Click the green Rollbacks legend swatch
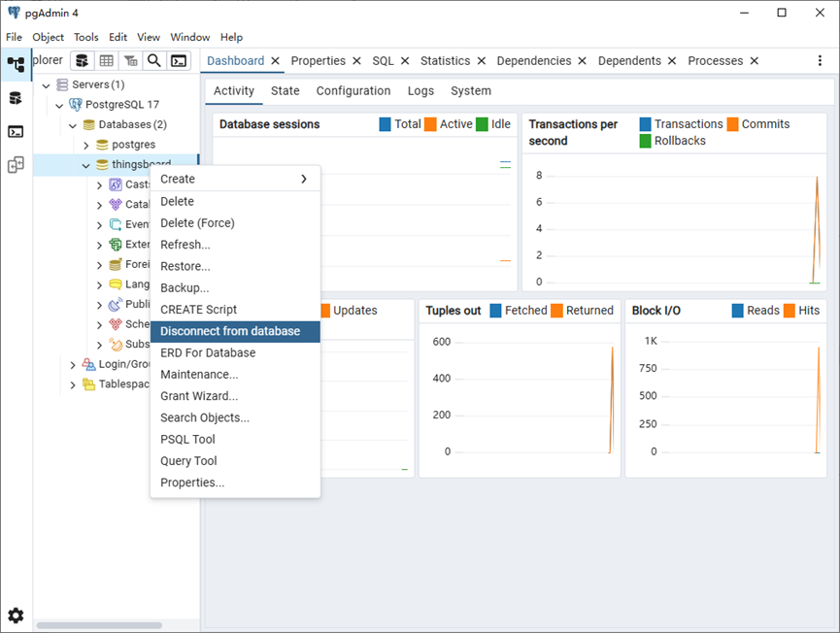 (x=646, y=141)
